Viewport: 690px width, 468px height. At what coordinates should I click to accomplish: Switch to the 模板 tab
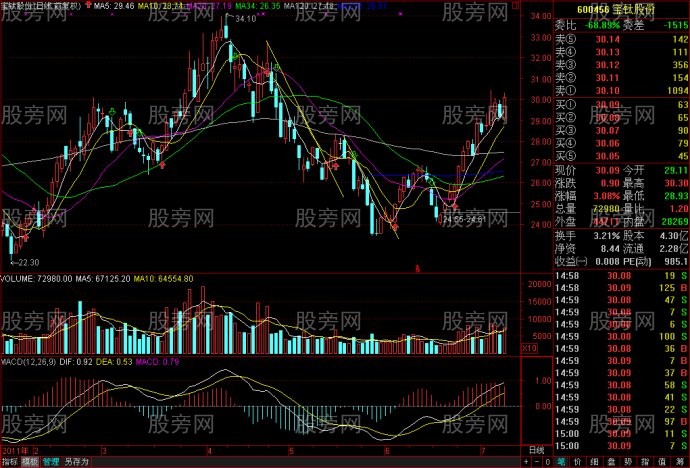29,462
